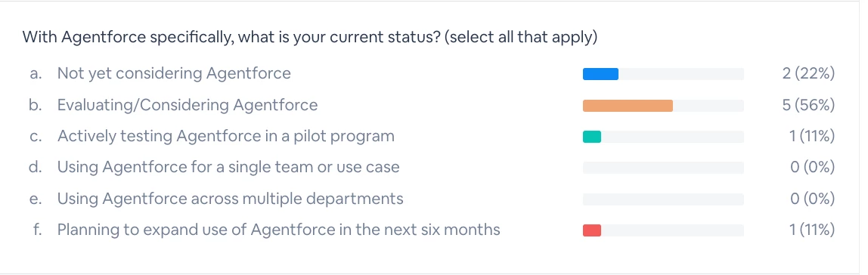Viewport: 868px width, 275px height.
Task: Click the 'b.' option letter label
Action: 36,105
